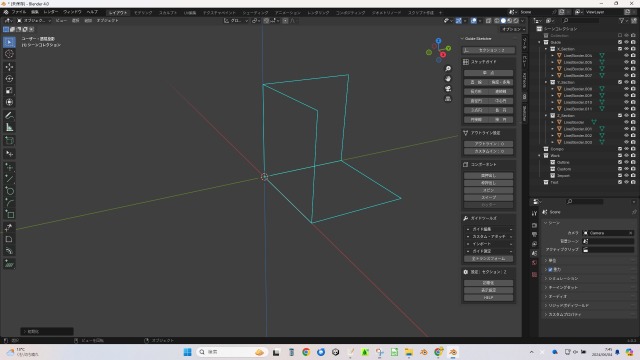
Task: Open the Window menu
Action: point(72,12)
